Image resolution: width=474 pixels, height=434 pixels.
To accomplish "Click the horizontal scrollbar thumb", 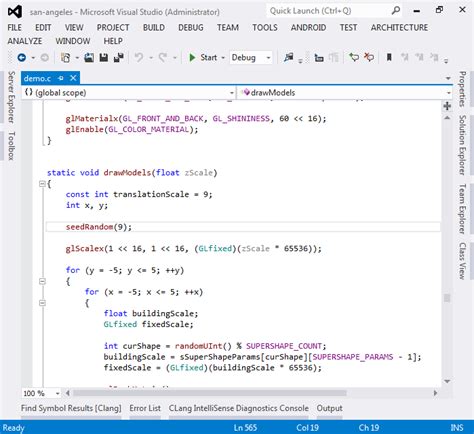I will pos(210,393).
